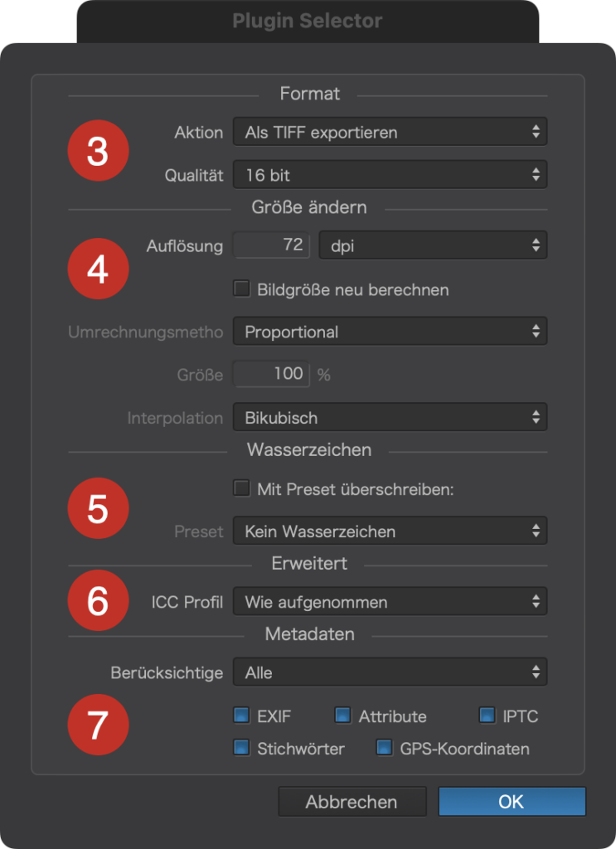Uncheck the EXIF metadata checkbox

pyautogui.click(x=241, y=716)
